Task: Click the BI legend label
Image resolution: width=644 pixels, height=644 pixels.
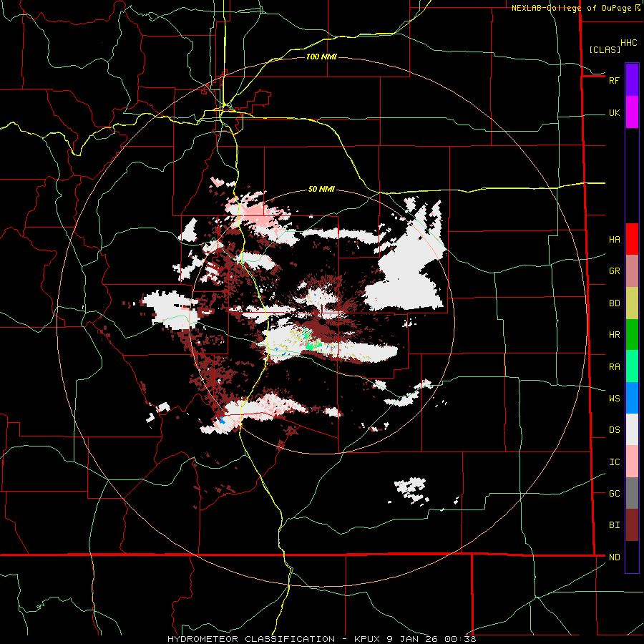Action: (x=614, y=525)
